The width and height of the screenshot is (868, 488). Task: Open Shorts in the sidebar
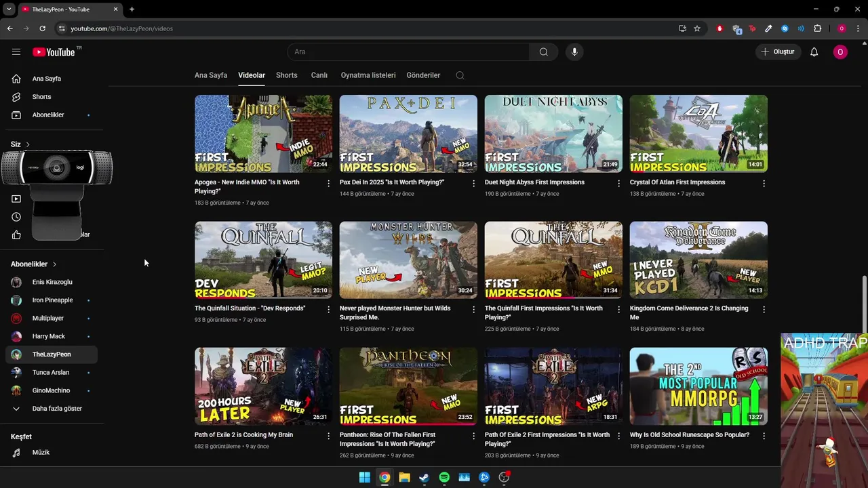coord(52,97)
